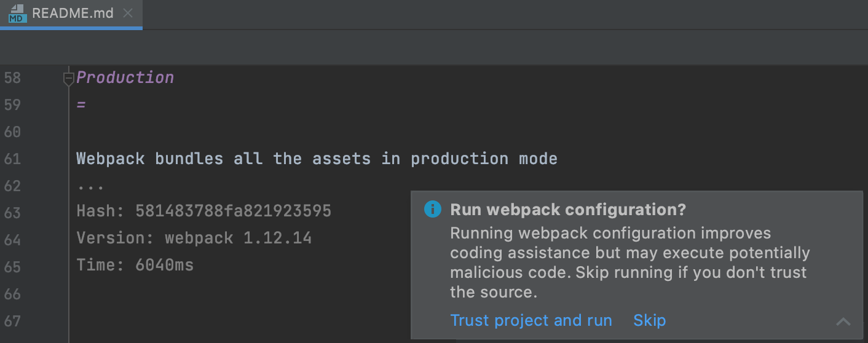The width and height of the screenshot is (868, 343).
Task: Click the "Run webpack configuration?" notification title
Action: 568,210
